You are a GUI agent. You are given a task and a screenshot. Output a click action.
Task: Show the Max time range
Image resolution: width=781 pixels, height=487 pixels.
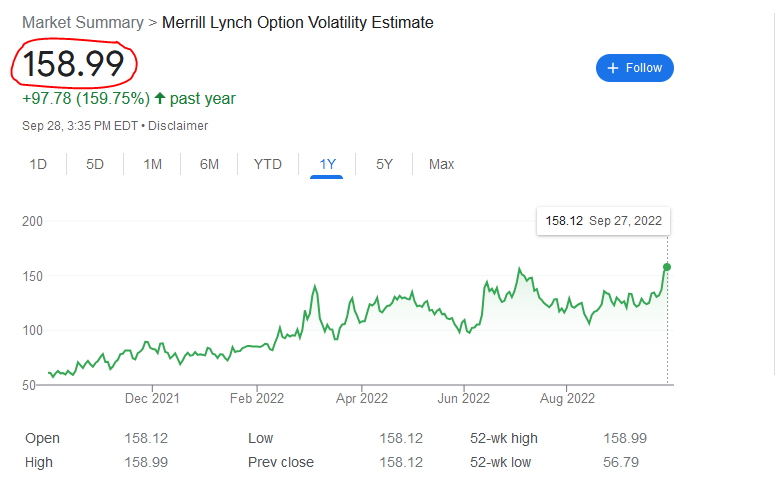[441, 164]
